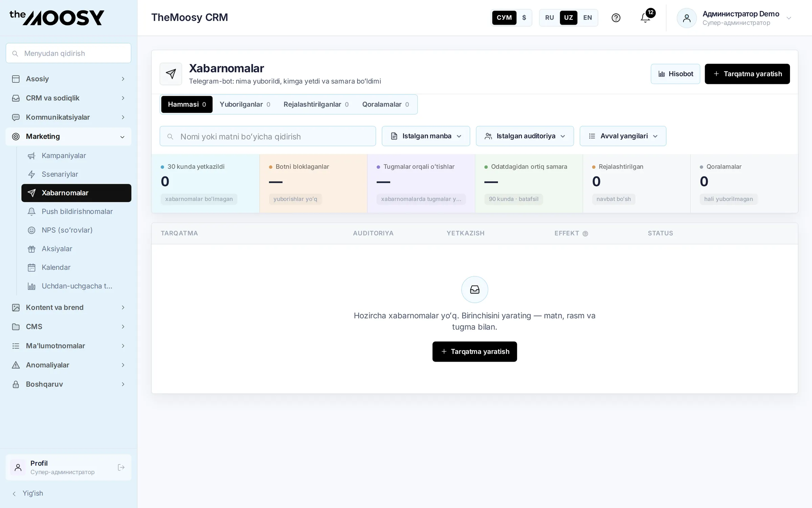Focus Nomi yoki matni bo'yicha qidirish field
812x508 pixels.
[x=268, y=136]
